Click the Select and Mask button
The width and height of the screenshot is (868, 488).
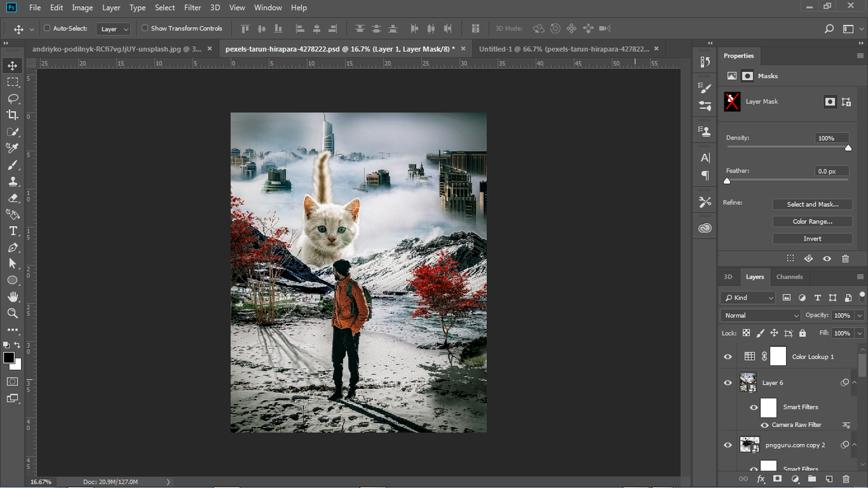812,204
